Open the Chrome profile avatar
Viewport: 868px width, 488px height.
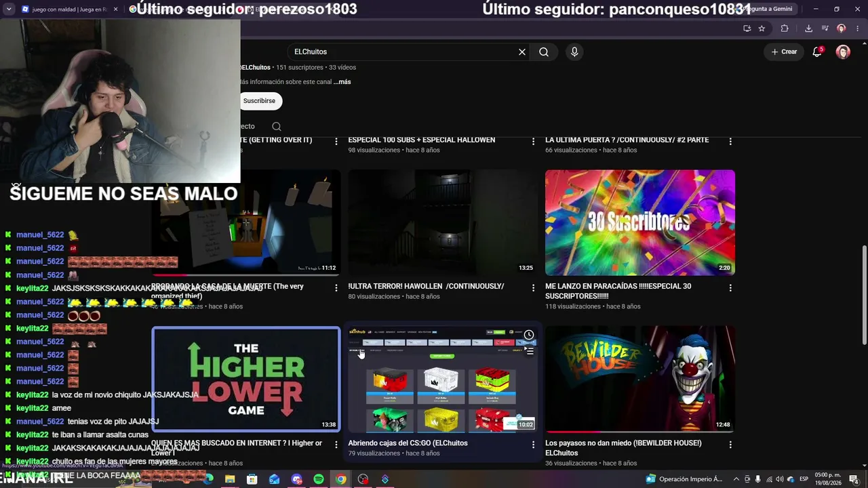(x=842, y=28)
